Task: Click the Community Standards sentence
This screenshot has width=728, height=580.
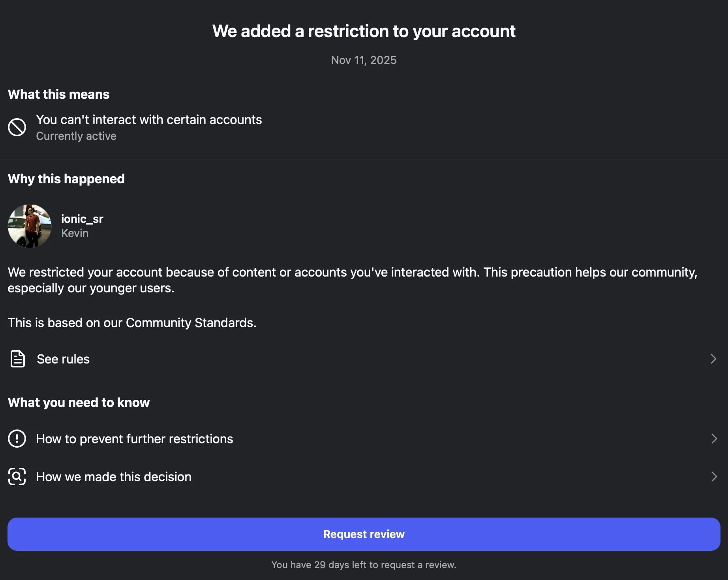Action: (132, 323)
